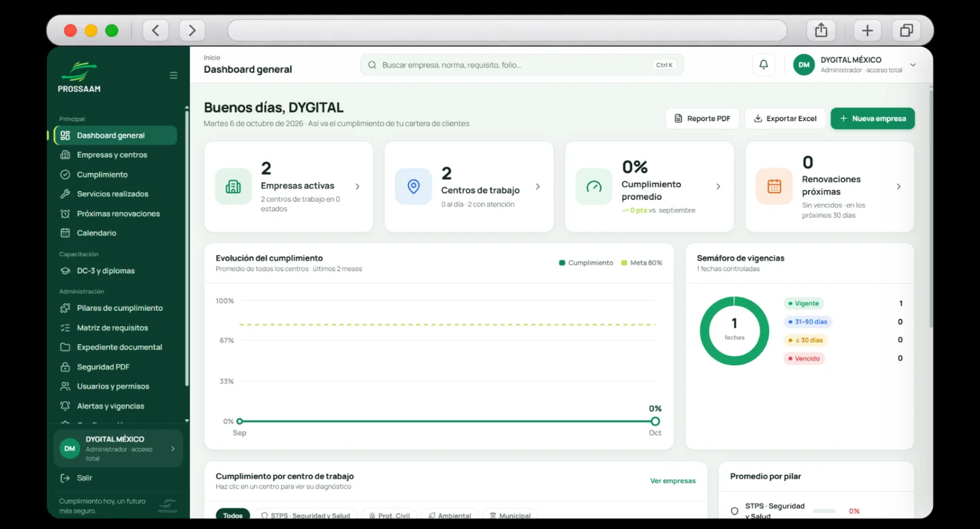Show the browser tab overview

[x=907, y=30]
